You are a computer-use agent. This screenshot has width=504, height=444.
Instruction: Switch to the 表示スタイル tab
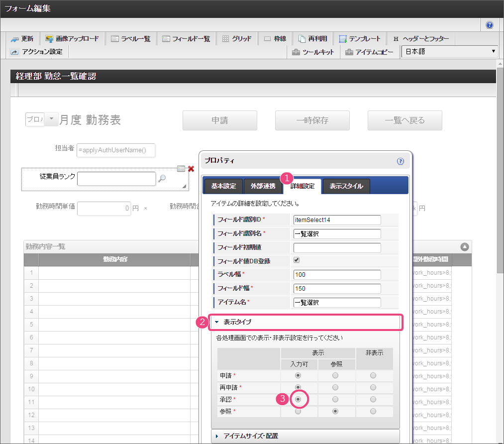(346, 186)
